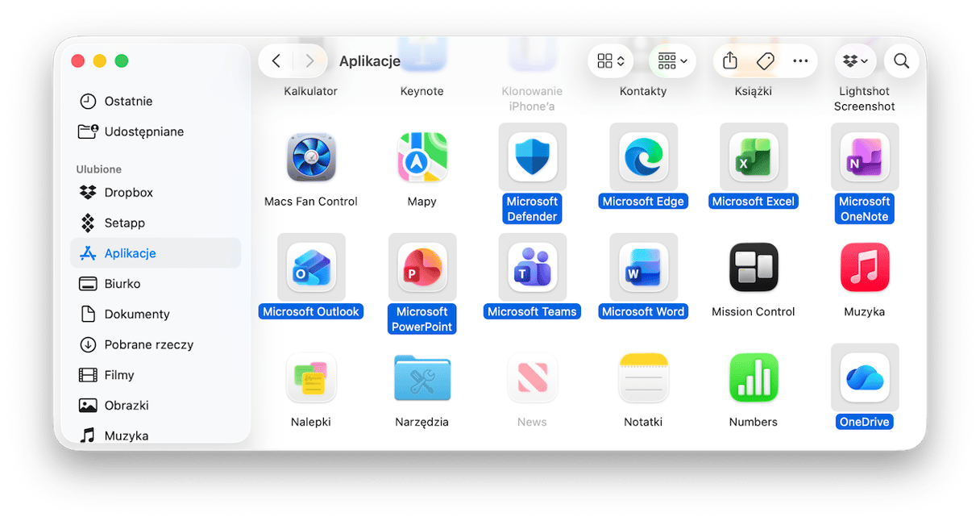The width and height of the screenshot is (980, 521).
Task: Select the Muzyka app icon in the grid
Action: (865, 268)
